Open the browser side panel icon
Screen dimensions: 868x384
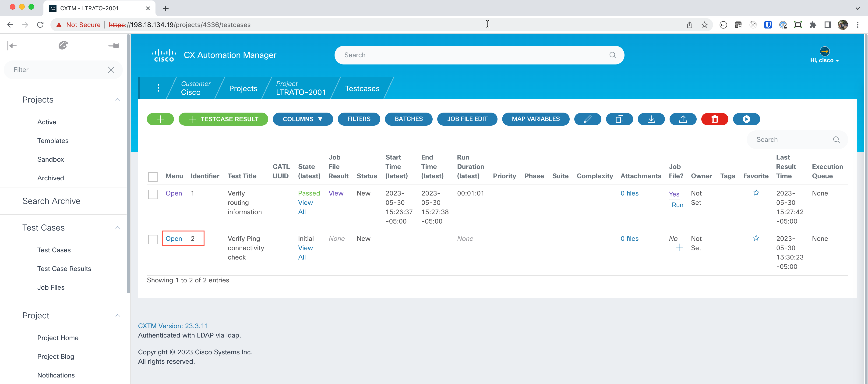pos(828,25)
